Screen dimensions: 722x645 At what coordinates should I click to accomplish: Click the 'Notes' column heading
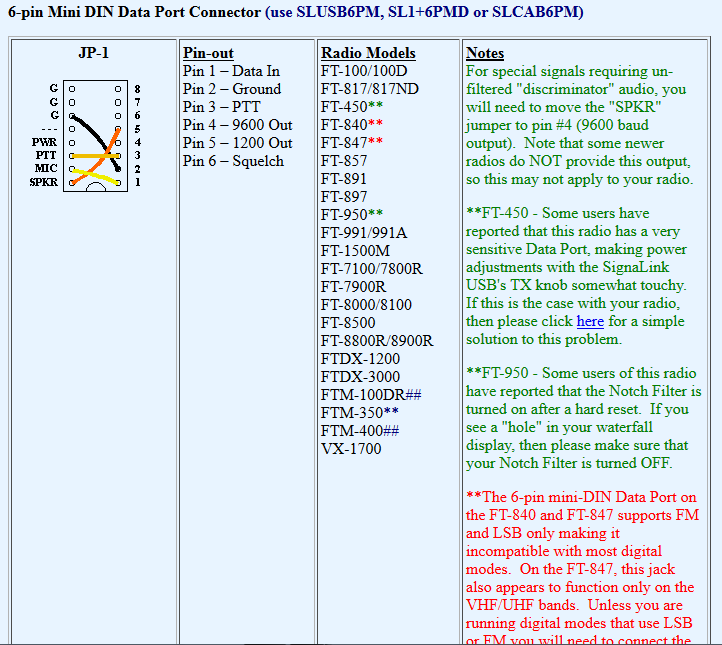[485, 53]
